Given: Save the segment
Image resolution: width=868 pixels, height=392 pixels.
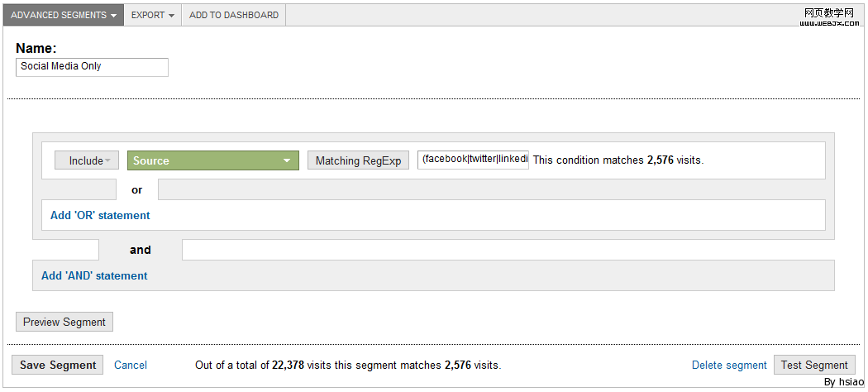Looking at the screenshot, I should 58,365.
